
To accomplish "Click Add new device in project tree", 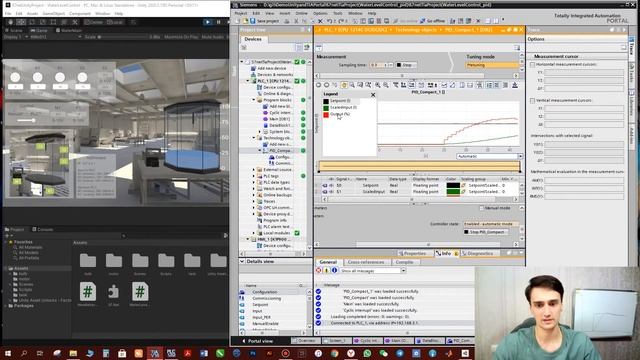I will pos(271,68).
